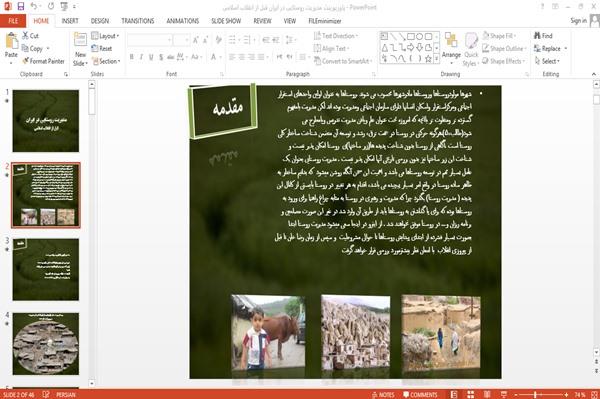Click the Cut scissors icon

(25, 36)
